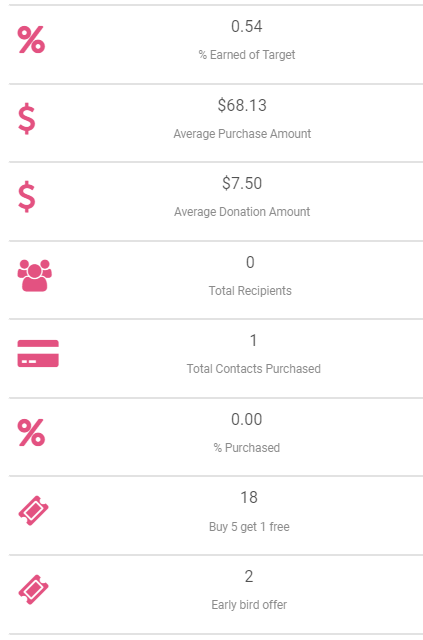The height and width of the screenshot is (640, 423).
Task: Select the people group icon for Total Recipients
Action: [x=35, y=276]
